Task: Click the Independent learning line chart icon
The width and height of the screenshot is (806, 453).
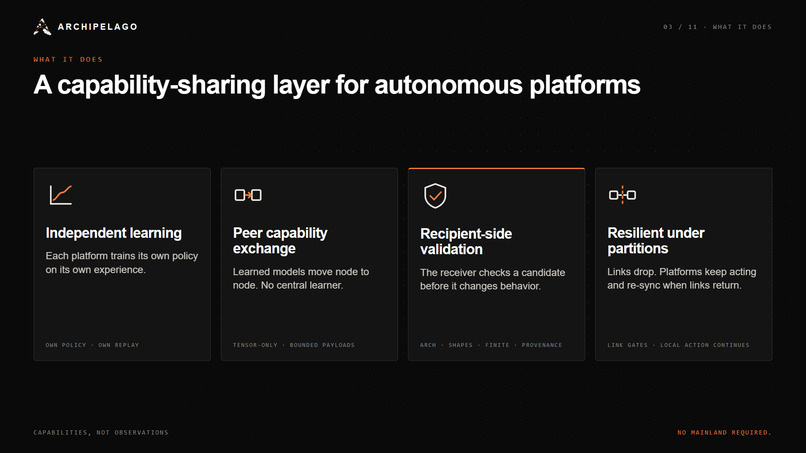Action: point(61,195)
